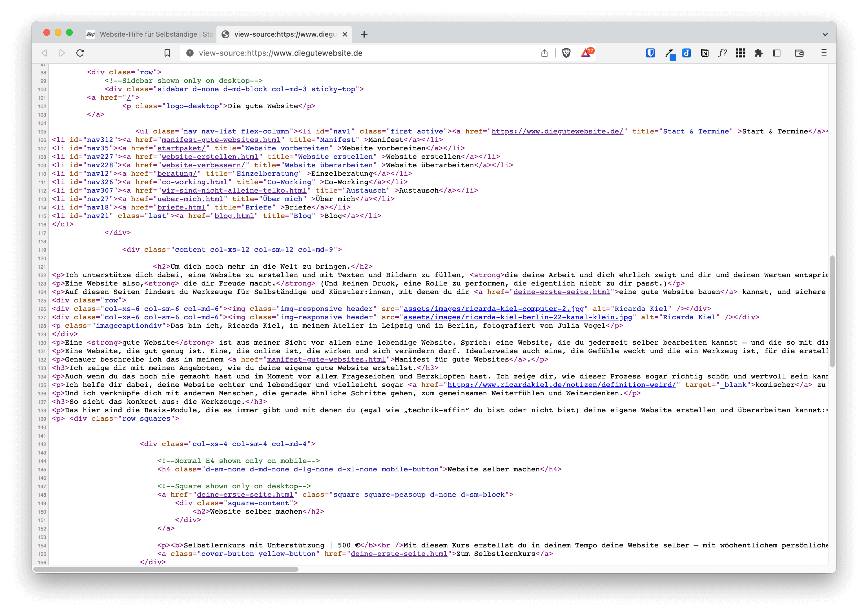Close the view-source tab
This screenshot has width=868, height=615.
point(345,34)
